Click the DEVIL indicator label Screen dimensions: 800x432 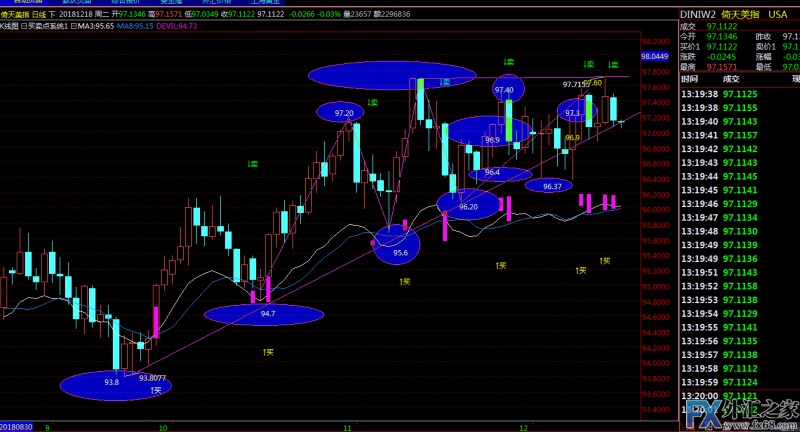coord(177,26)
